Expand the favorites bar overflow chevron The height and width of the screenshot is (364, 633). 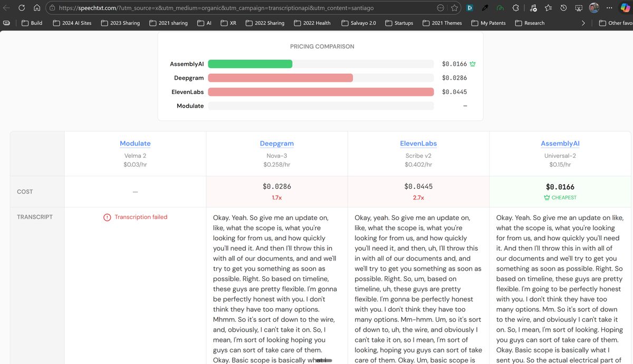583,23
